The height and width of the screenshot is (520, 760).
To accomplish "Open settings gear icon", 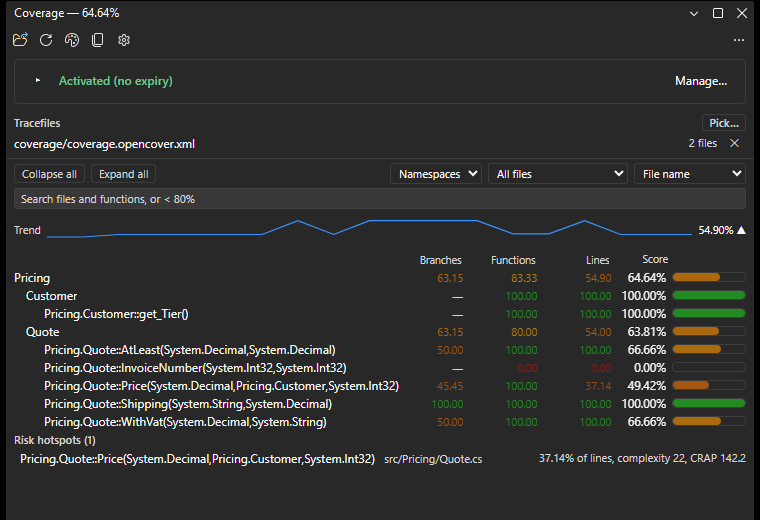I will [124, 40].
